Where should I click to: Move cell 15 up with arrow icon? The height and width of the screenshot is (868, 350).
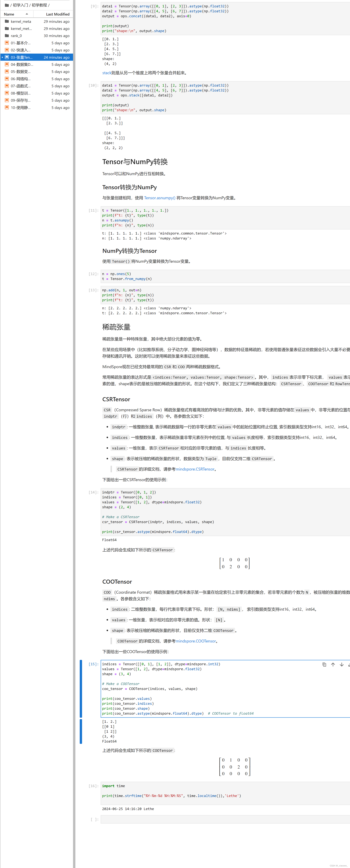click(333, 665)
